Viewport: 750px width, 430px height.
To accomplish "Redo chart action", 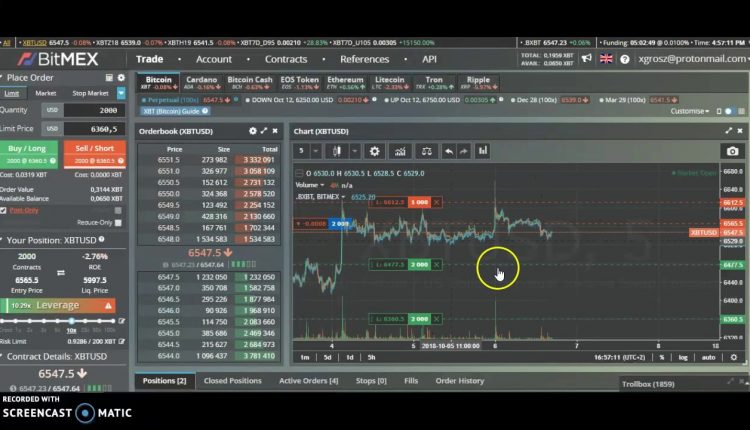I will click(463, 151).
